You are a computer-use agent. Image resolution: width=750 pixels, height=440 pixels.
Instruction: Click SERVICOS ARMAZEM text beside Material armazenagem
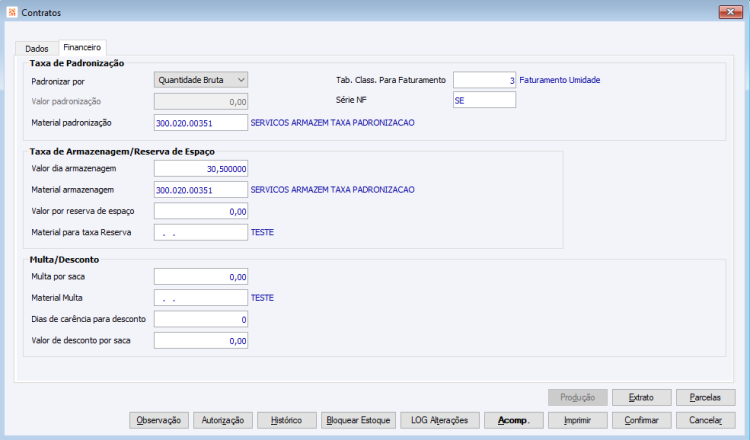(x=332, y=190)
